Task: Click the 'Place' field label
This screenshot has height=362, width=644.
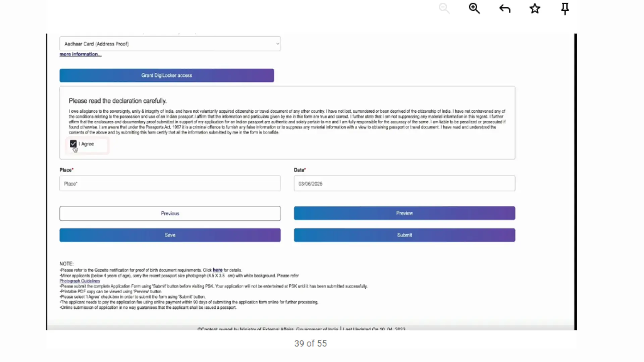Action: 66,170
